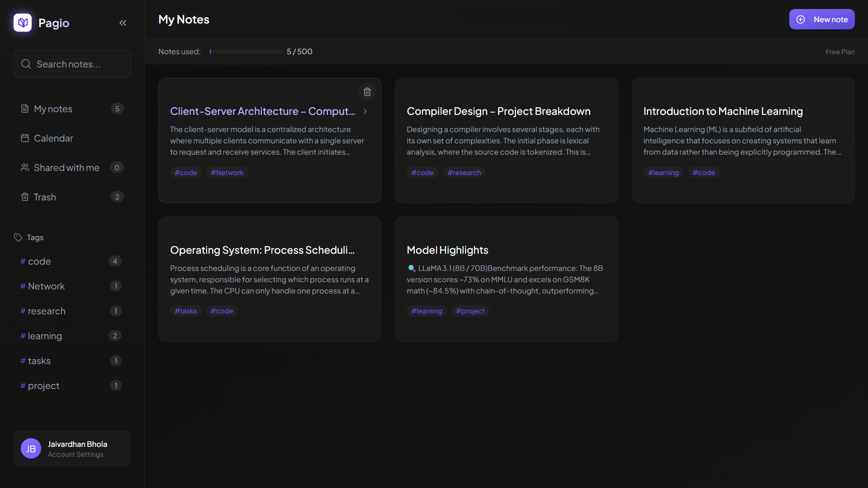Collapse the sidebar with double-chevron icon

click(123, 23)
